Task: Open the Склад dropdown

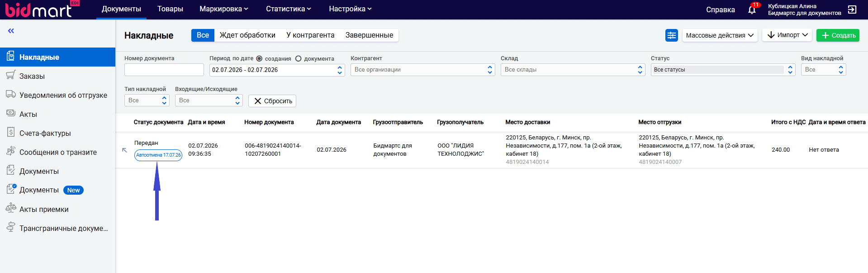Action: 573,70
